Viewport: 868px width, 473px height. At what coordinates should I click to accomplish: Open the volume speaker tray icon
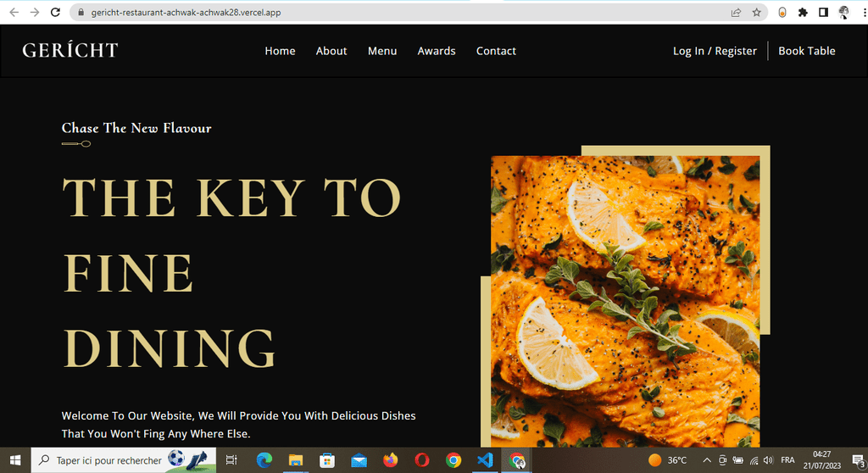[x=768, y=460]
